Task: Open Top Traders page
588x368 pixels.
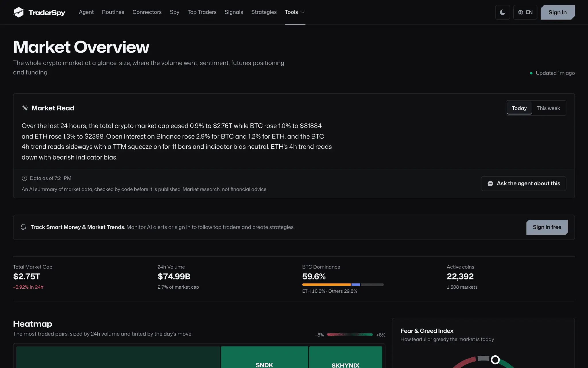Action: click(x=202, y=12)
